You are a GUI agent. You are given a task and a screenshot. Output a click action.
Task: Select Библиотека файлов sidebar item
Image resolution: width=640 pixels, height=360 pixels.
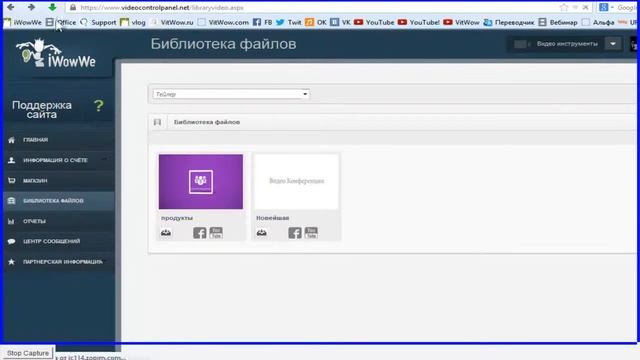coord(59,201)
